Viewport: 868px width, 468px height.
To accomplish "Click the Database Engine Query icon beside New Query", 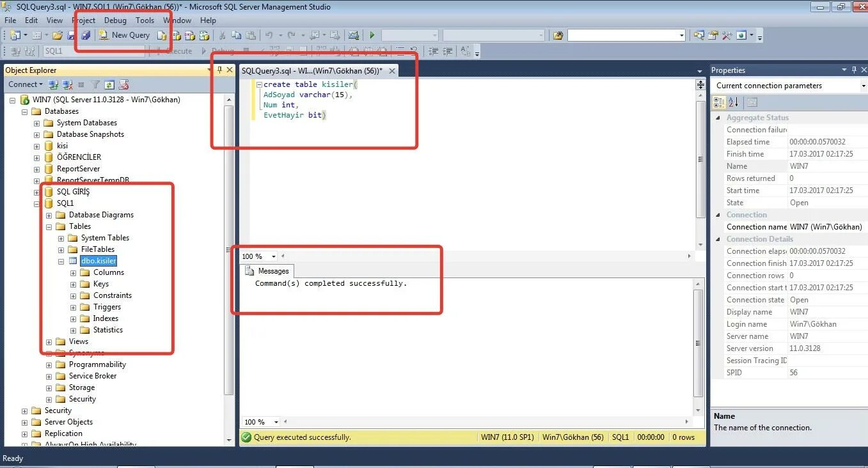I will (162, 35).
